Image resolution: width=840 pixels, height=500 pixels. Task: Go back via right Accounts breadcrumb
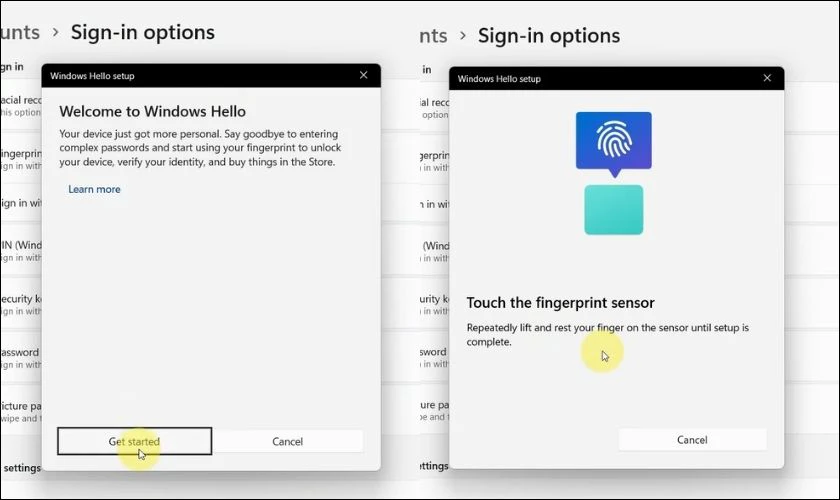(x=433, y=36)
